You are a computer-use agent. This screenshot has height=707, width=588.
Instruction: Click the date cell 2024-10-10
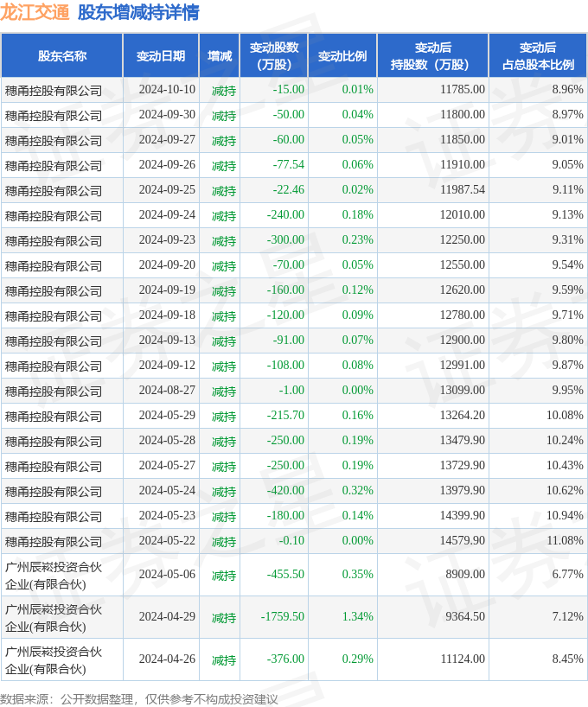[x=167, y=89]
